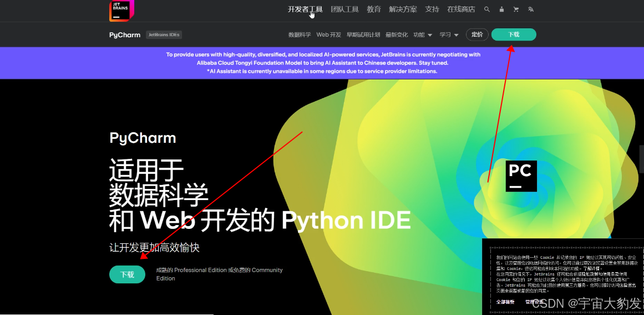Open 管理设置 in the cookie notice
Image resolution: width=644 pixels, height=315 pixels.
pos(534,302)
